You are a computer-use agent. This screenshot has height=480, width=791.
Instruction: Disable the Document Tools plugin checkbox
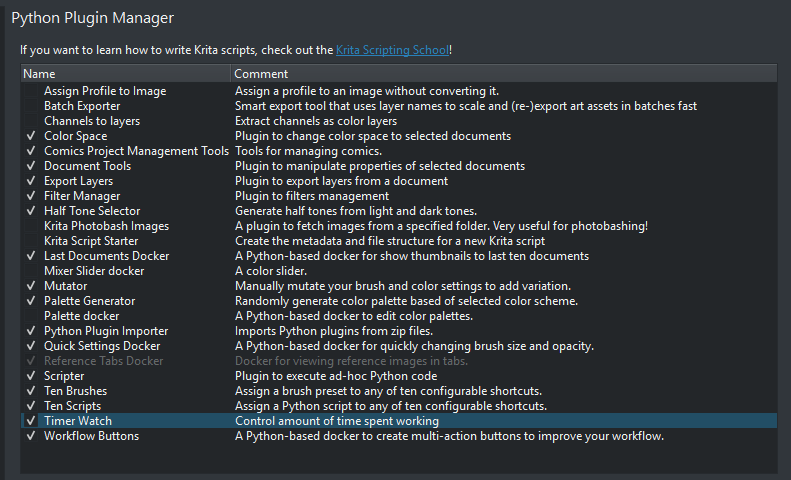click(x=31, y=166)
